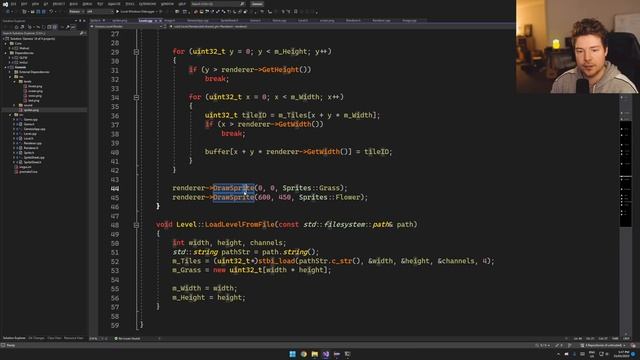Select Renderer.cpp in Solution Explorer
The image size is (640, 360).
[x=33, y=143]
